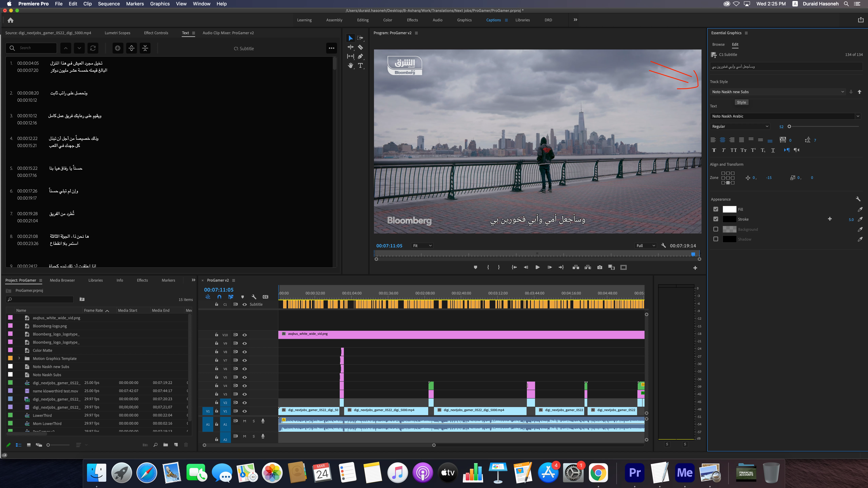Toggle snap in the timeline
Screen dimensions: 868x488
tap(219, 297)
